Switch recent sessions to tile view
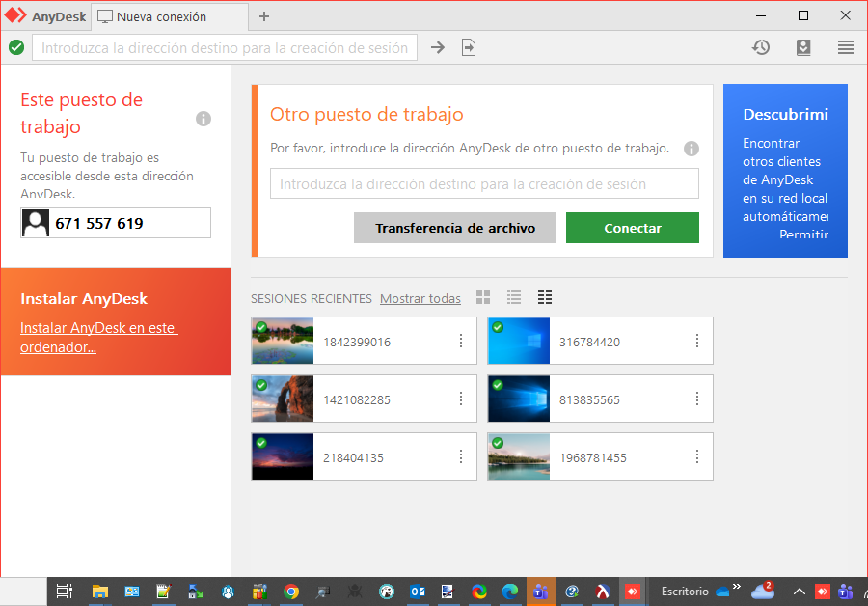This screenshot has height=606, width=868. pos(483,297)
